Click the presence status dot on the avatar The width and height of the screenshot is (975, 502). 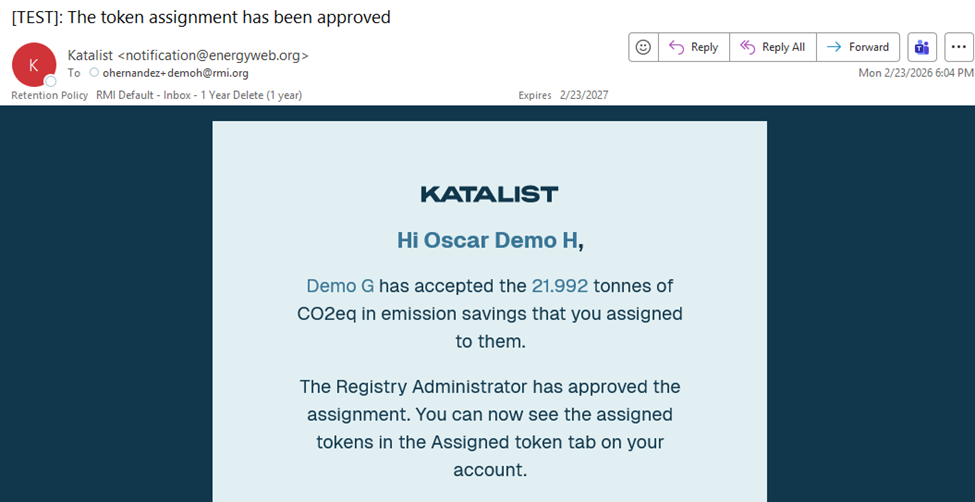coord(50,81)
